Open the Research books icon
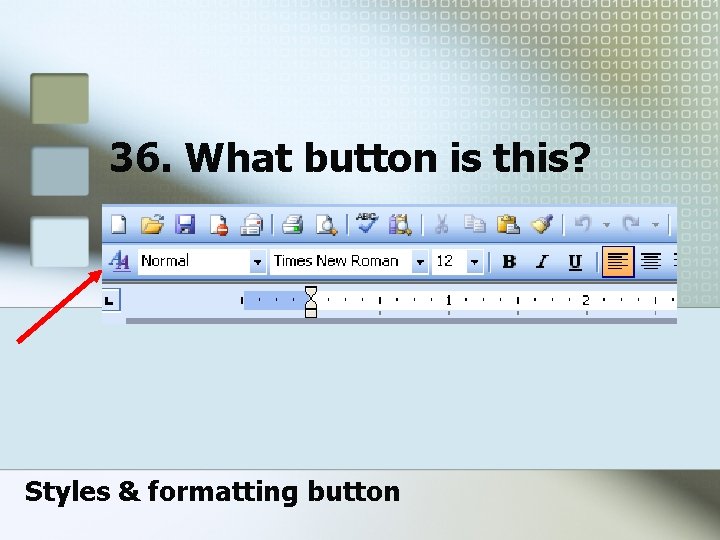 pos(400,225)
